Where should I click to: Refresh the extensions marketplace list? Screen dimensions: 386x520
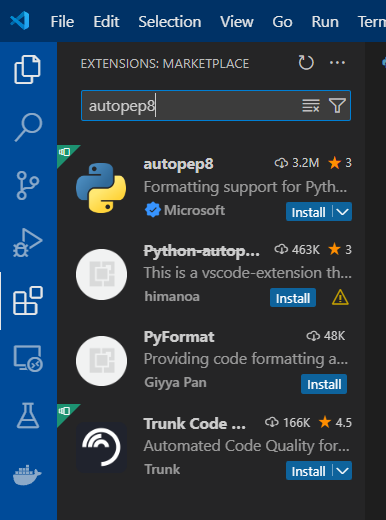(306, 62)
